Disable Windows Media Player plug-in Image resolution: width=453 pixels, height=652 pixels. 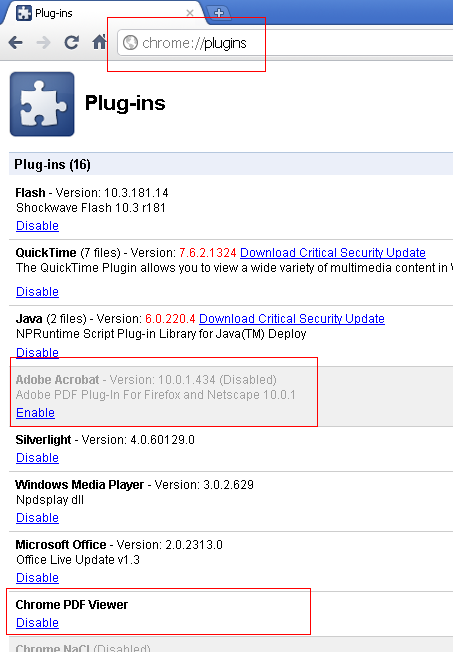(37, 518)
